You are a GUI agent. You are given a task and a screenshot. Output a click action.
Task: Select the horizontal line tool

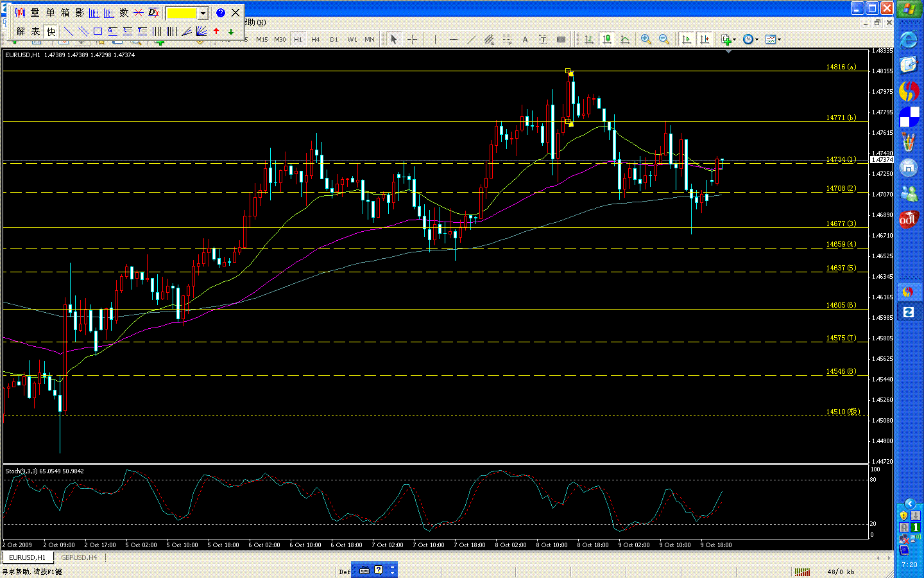(x=454, y=40)
